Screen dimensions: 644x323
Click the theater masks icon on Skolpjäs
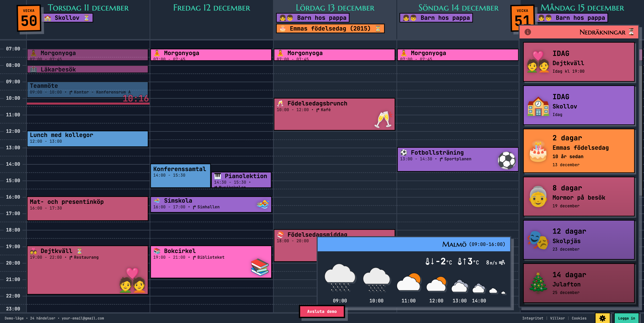538,240
